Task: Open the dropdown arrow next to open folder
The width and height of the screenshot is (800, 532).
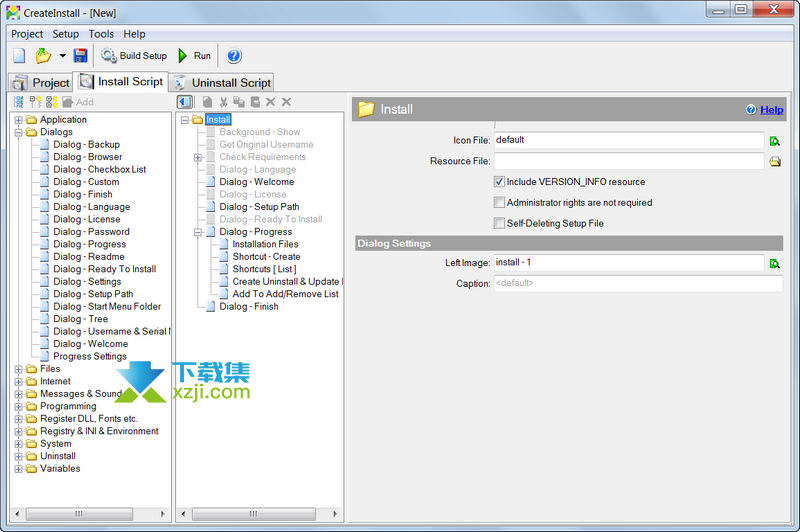Action: tap(62, 56)
